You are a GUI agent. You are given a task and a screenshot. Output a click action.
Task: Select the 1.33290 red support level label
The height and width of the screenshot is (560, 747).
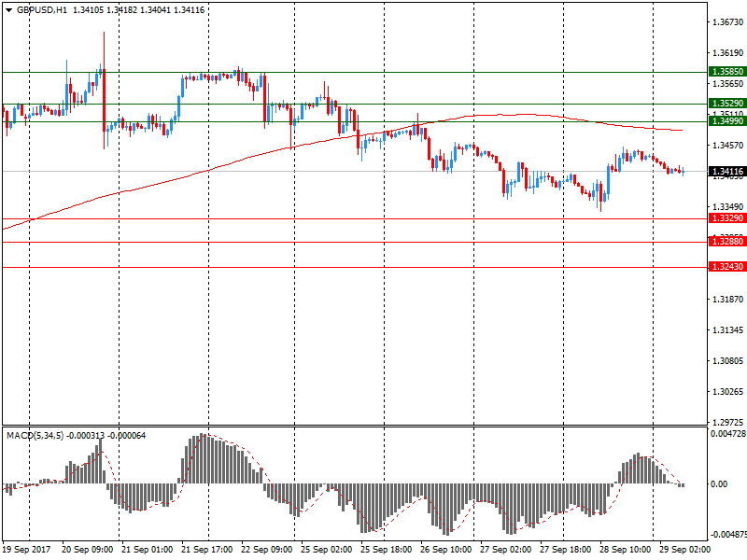tap(727, 218)
